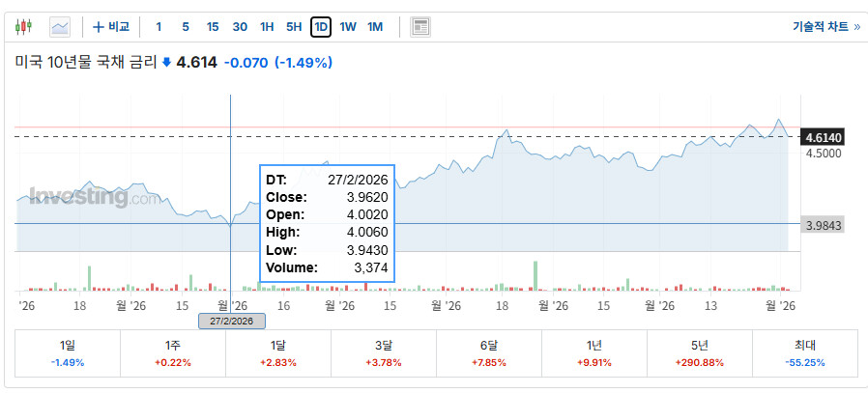Select the 1 minute interval
This screenshot has width=868, height=393.
(159, 26)
